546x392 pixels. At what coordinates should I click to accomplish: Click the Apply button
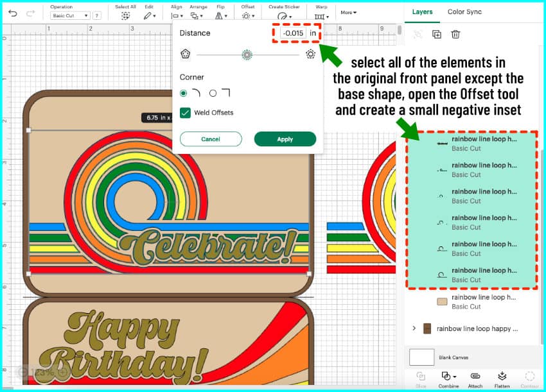(x=285, y=139)
